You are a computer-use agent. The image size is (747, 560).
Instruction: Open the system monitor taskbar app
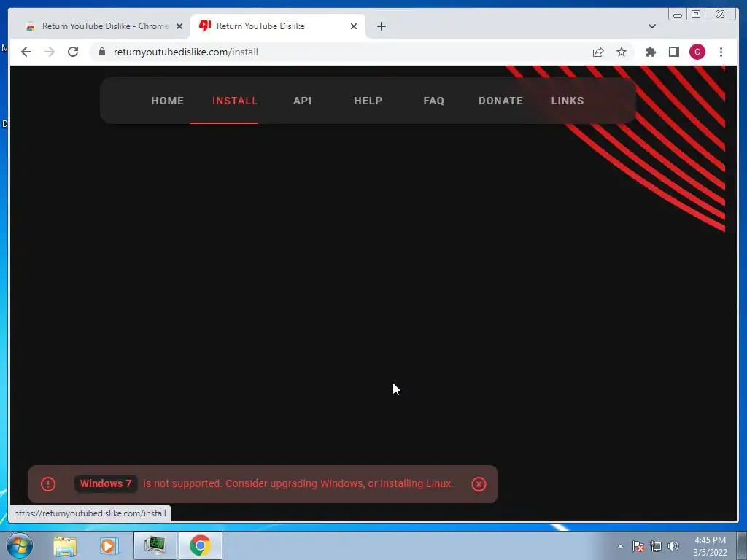(155, 545)
